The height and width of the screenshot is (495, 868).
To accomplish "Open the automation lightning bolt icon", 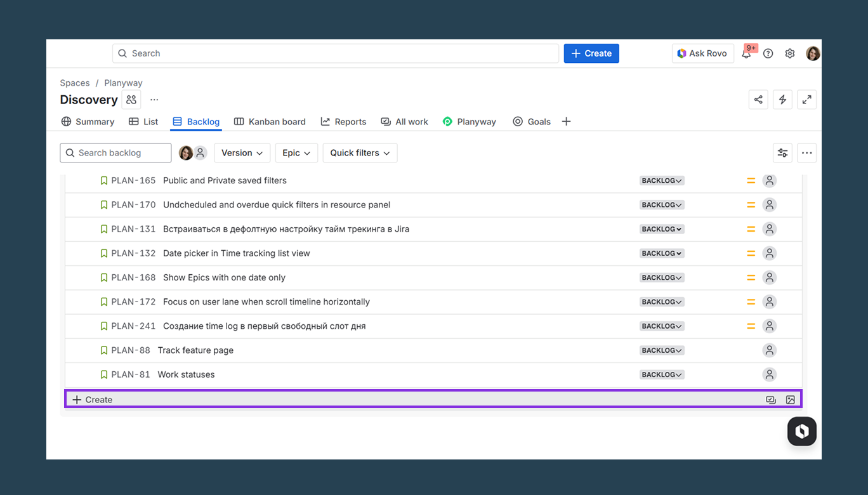I will coord(782,100).
